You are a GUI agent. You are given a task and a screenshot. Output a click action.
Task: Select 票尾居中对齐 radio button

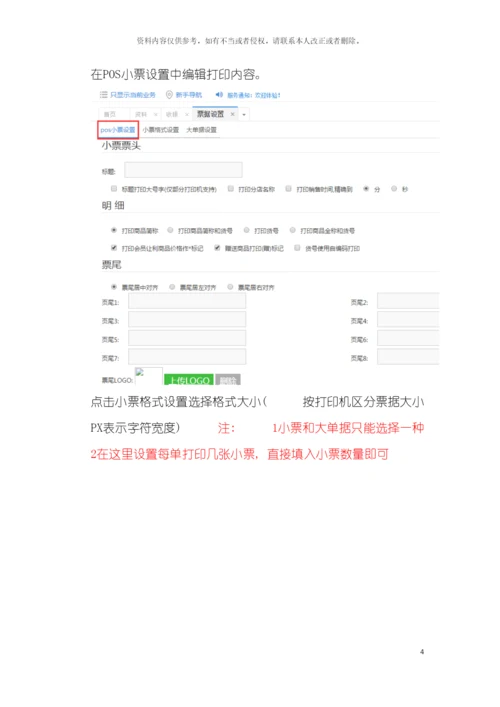point(114,287)
